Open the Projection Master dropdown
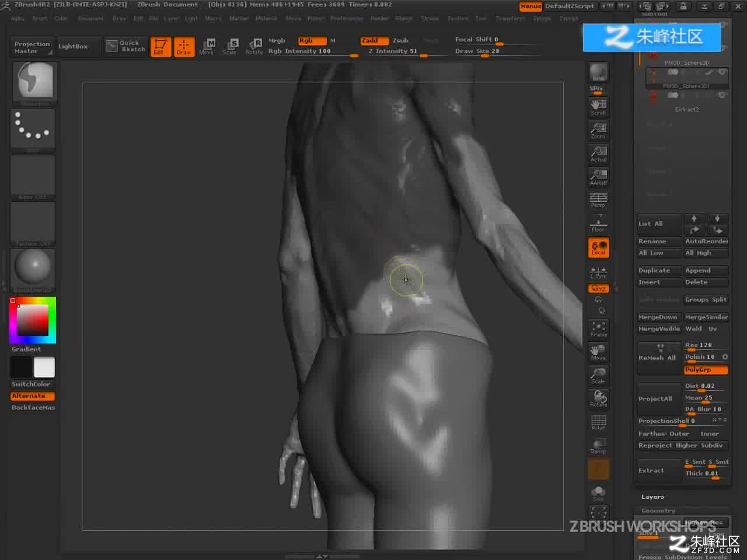The width and height of the screenshot is (747, 560). 32,47
